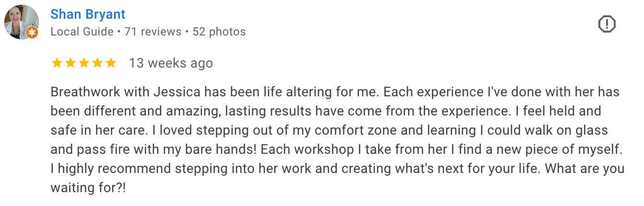Image resolution: width=644 pixels, height=206 pixels.
Task: Click the second yellow rating star
Action: pos(71,63)
